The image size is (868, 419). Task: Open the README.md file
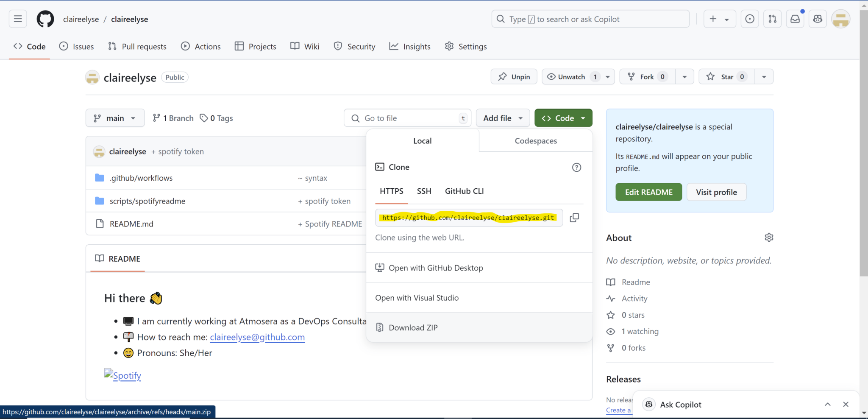point(131,224)
